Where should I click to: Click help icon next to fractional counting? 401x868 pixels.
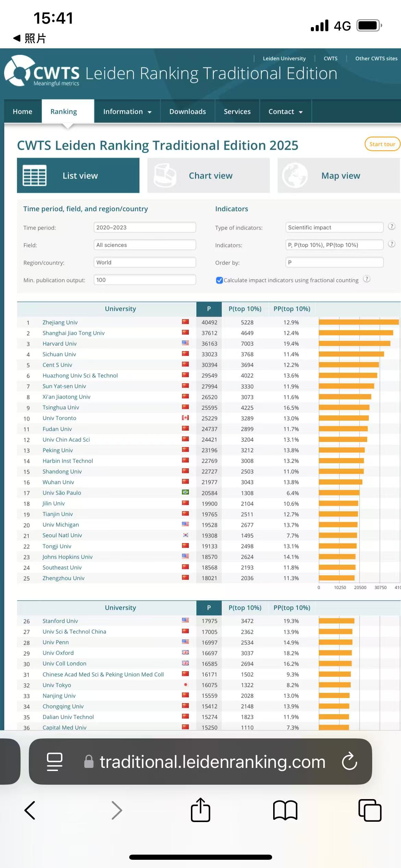(x=366, y=279)
